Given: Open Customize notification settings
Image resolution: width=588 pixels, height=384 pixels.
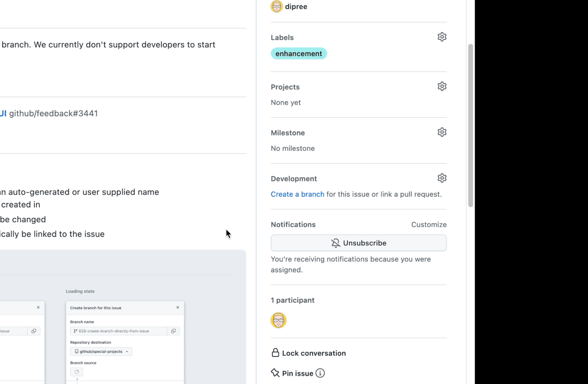Looking at the screenshot, I should [x=429, y=224].
